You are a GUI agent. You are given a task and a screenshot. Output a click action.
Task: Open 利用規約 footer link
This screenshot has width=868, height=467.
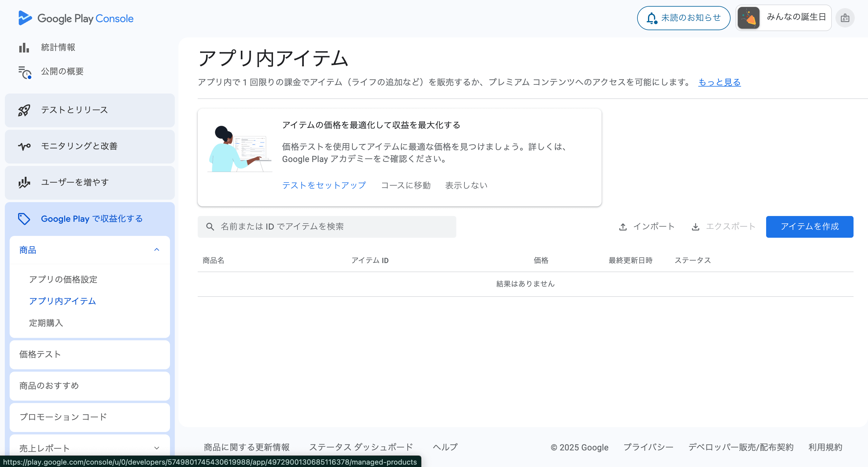tap(825, 447)
